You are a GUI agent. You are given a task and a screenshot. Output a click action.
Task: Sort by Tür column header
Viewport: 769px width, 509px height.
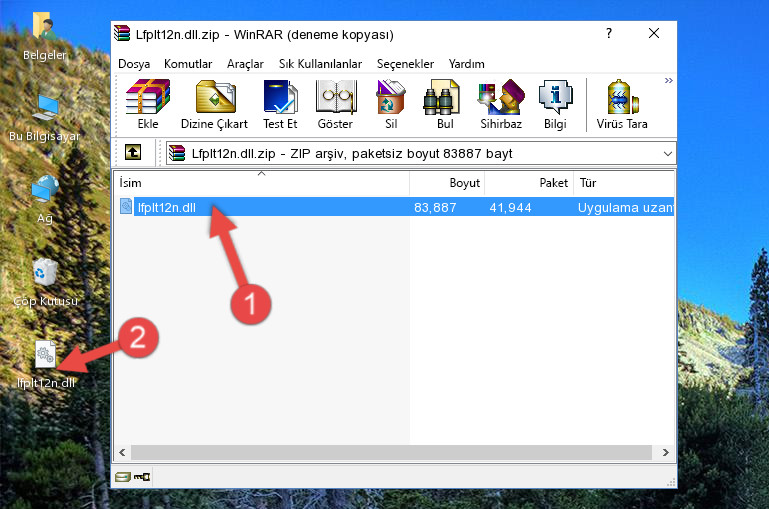pos(624,182)
